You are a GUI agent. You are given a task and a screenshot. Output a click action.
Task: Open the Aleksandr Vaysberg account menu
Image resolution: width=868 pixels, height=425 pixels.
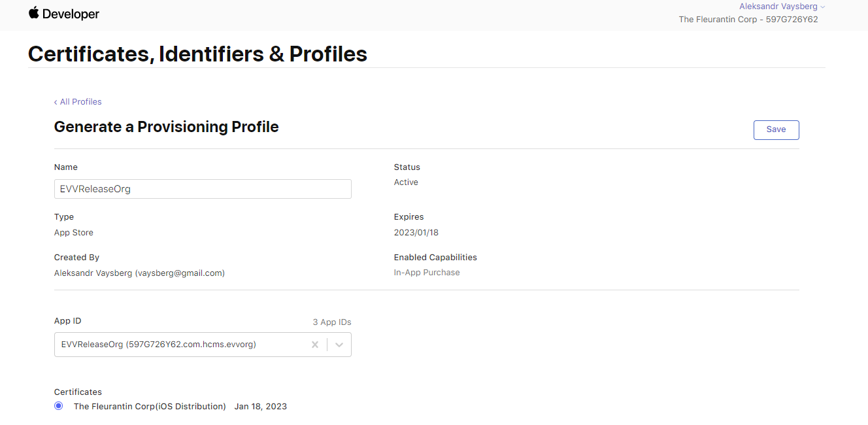click(x=778, y=7)
